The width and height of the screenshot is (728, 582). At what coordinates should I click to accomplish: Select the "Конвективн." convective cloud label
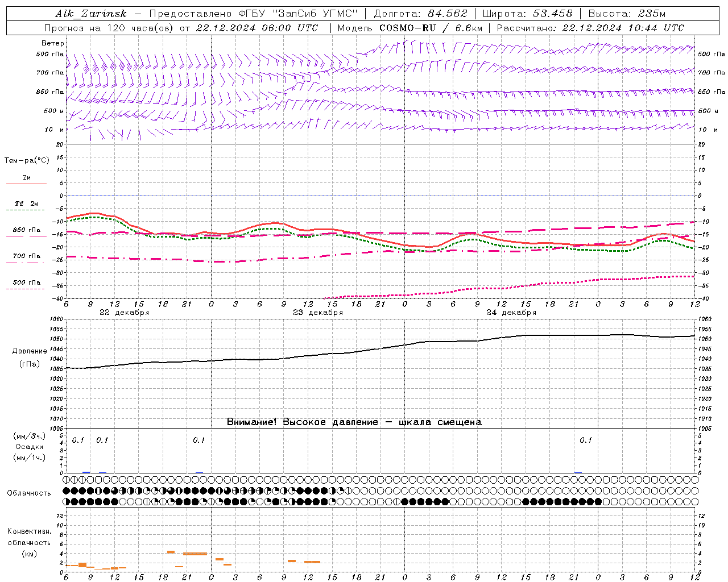29,531
